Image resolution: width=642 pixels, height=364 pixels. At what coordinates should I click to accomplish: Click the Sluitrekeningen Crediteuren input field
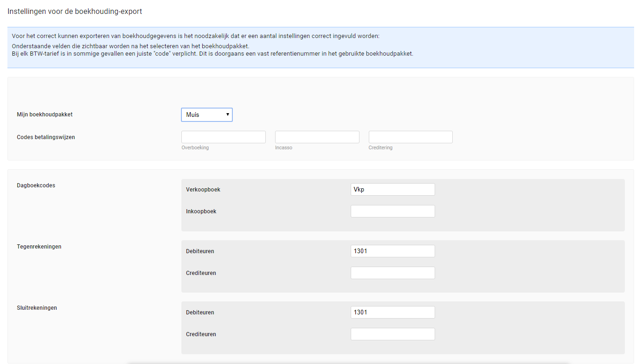[x=393, y=334]
